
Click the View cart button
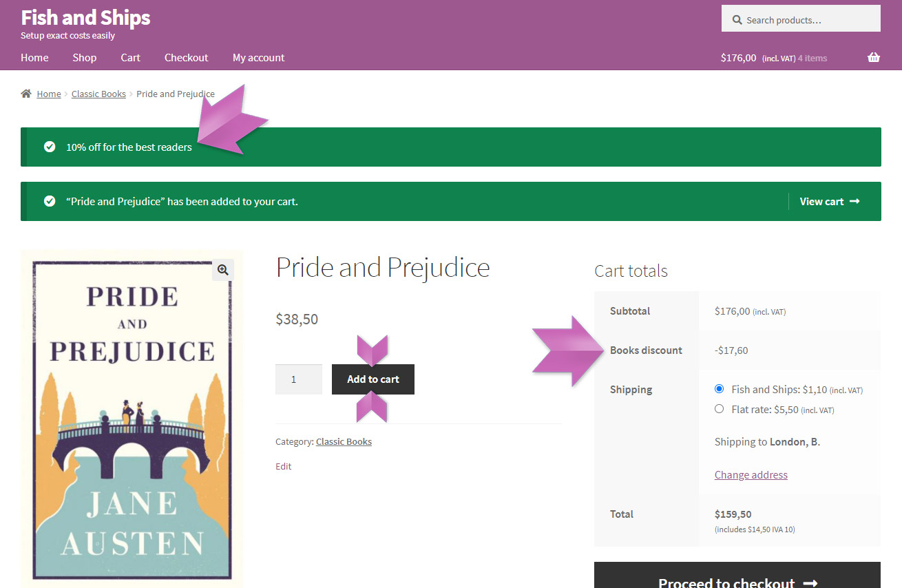click(821, 201)
